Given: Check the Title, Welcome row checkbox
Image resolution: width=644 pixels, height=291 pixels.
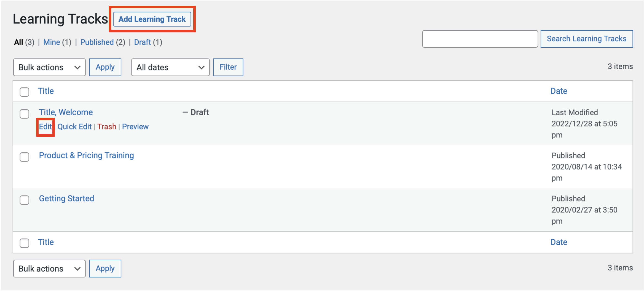Looking at the screenshot, I should (x=24, y=114).
